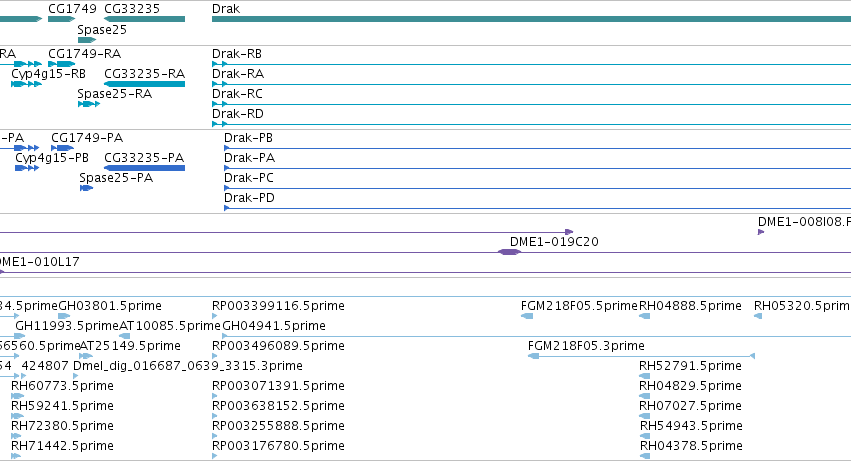This screenshot has width=851, height=461.
Task: Click the DME1-010L17 clone label
Action: click(x=39, y=262)
